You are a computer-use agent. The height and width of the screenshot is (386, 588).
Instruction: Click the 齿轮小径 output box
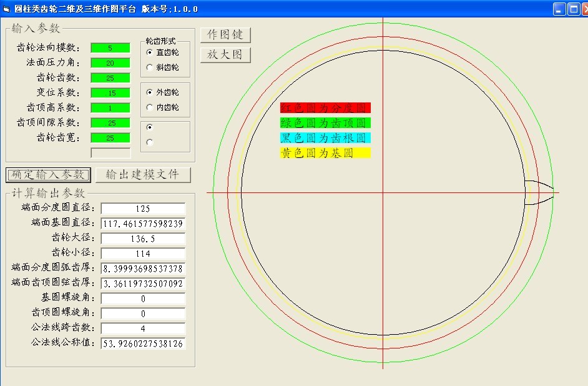[x=143, y=254]
